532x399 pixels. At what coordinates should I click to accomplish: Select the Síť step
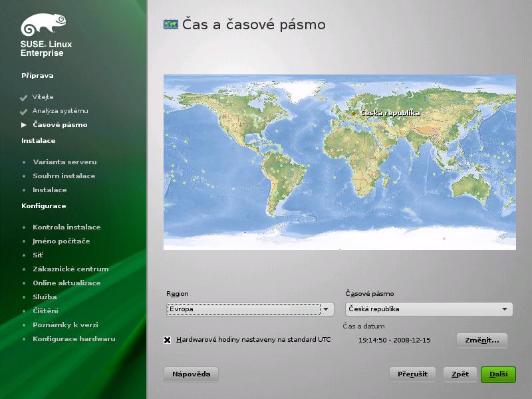tap(38, 255)
